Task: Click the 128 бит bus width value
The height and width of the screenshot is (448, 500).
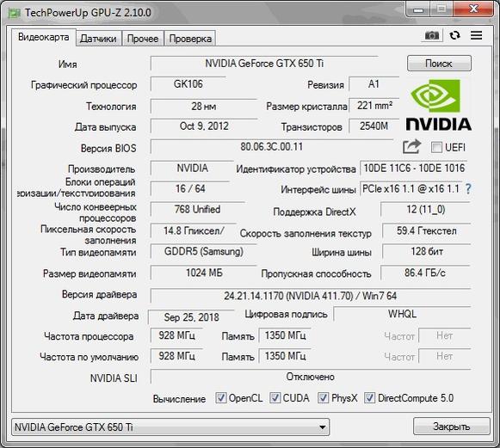Action: point(427,251)
